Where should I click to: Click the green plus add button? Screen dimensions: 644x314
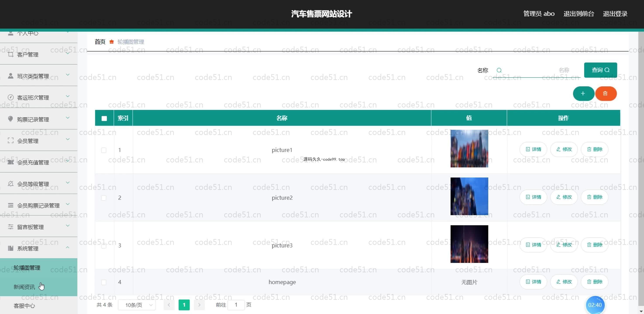[583, 93]
